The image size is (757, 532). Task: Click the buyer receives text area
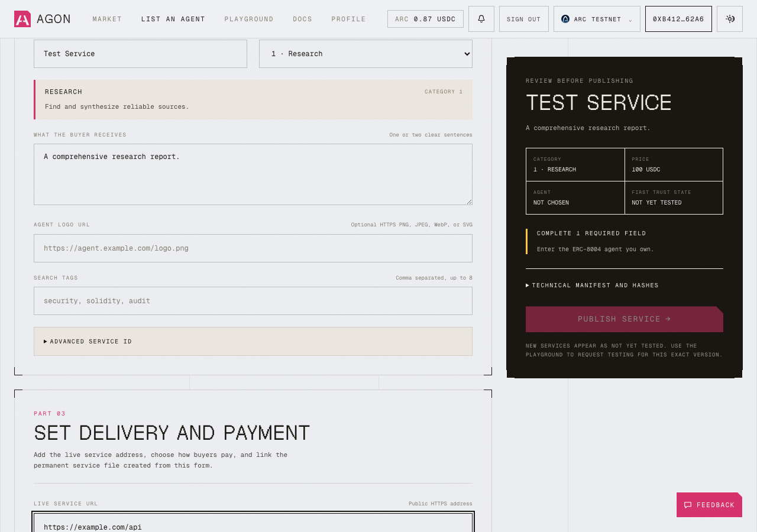[x=253, y=174]
